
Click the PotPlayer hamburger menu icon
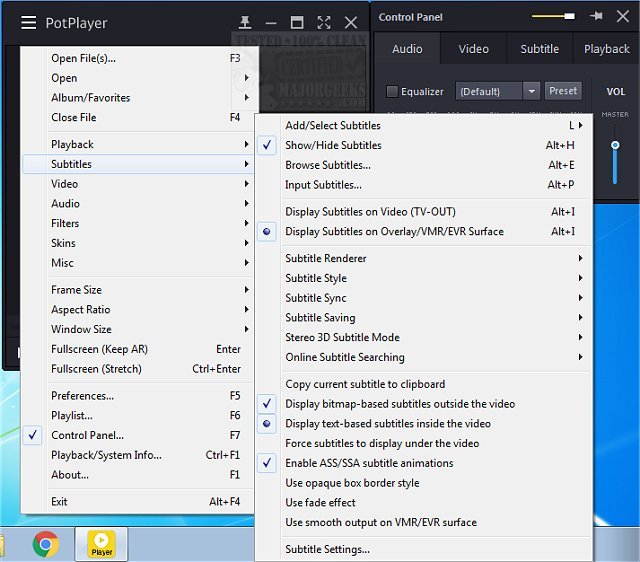coord(28,23)
